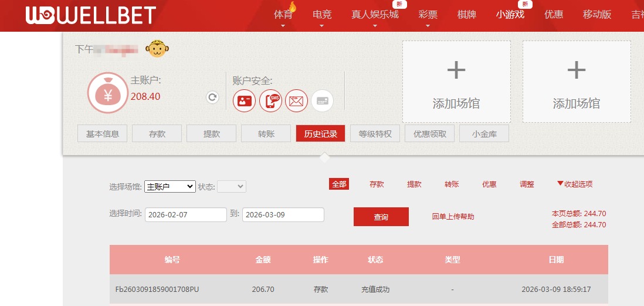Click the 操作 column header
This screenshot has height=306, width=644.
(321, 260)
